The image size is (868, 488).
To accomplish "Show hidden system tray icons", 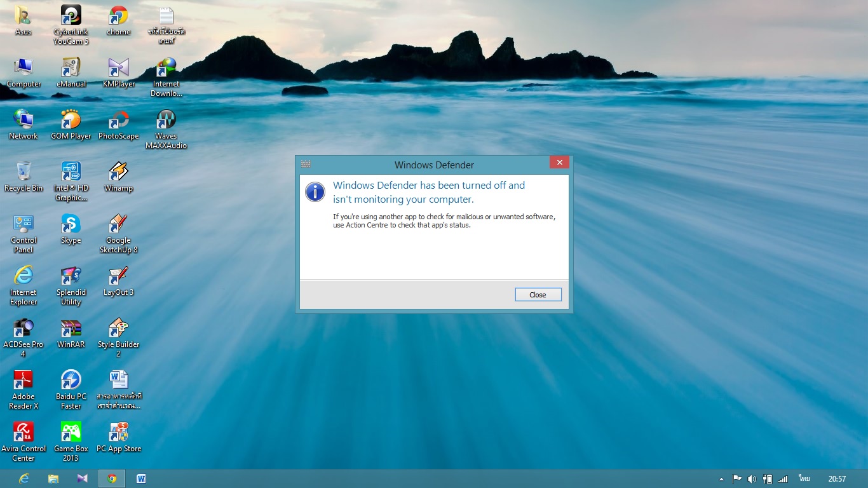I will coord(721,479).
